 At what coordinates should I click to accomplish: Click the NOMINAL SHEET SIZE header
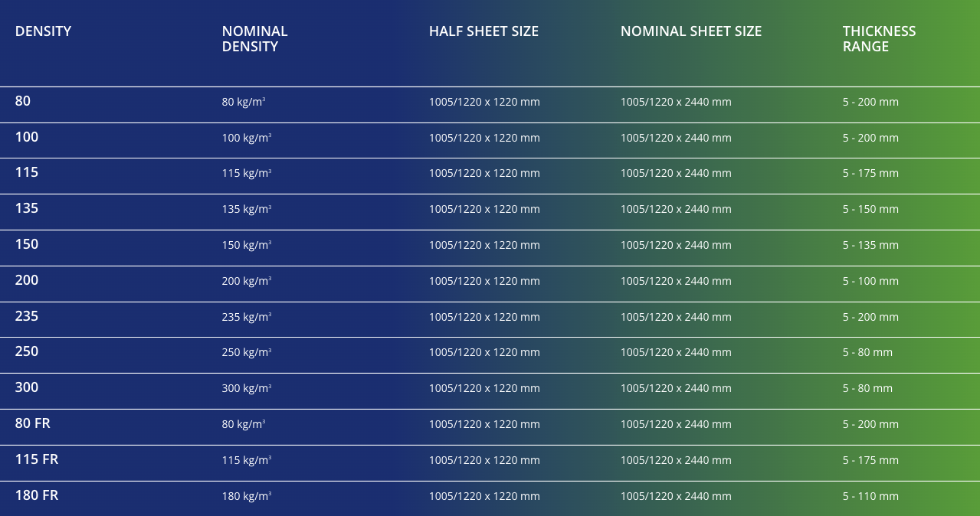pyautogui.click(x=691, y=31)
